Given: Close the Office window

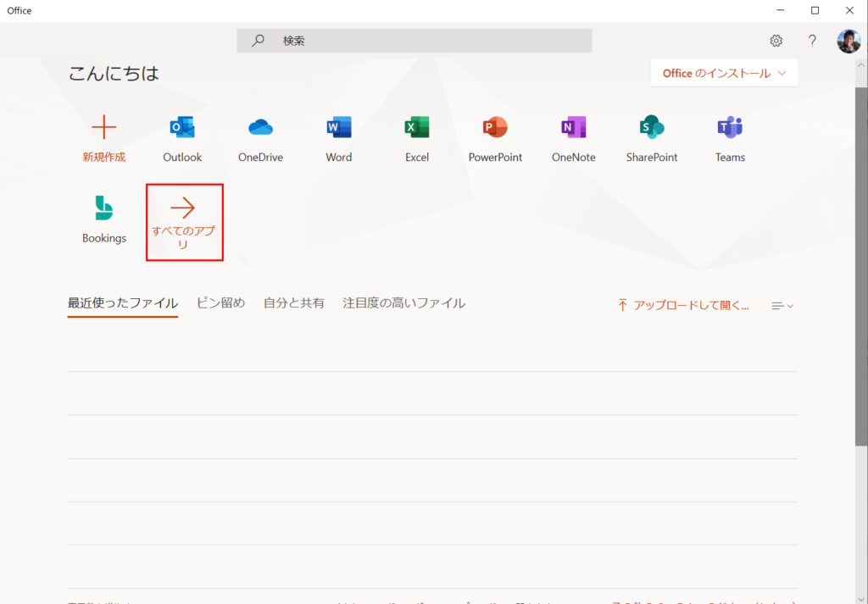Looking at the screenshot, I should 849,10.
